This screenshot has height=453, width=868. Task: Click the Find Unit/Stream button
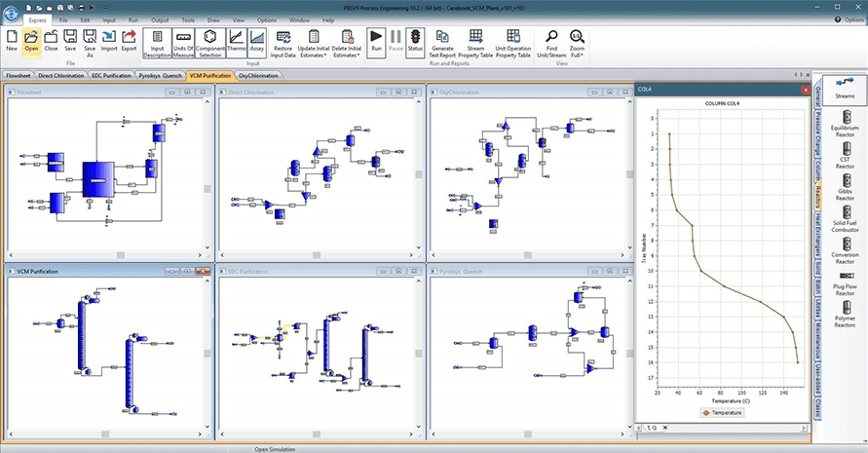(x=552, y=41)
